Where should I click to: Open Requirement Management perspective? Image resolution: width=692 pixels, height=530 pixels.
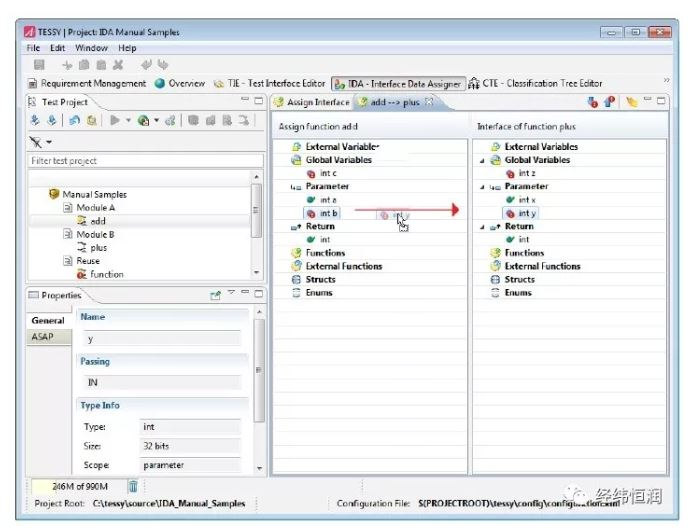(87, 83)
